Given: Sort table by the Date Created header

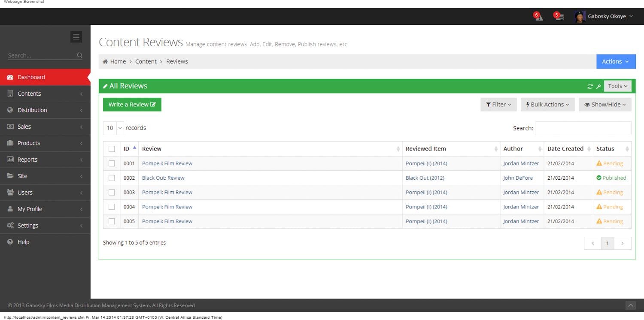Looking at the screenshot, I should click(x=568, y=149).
